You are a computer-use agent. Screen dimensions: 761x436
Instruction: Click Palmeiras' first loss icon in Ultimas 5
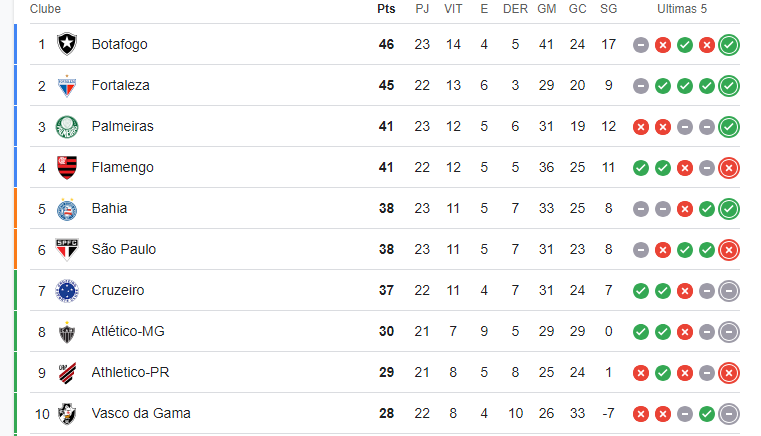[641, 127]
